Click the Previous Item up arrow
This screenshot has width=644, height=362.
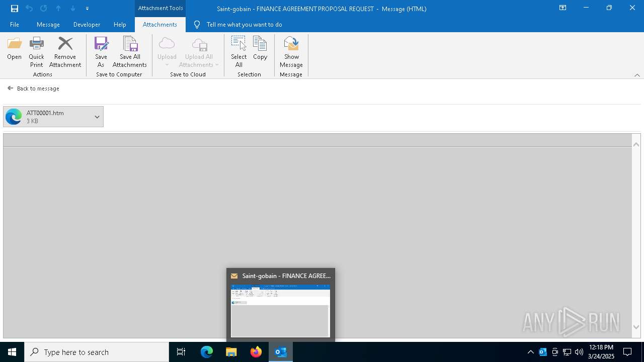(x=58, y=9)
